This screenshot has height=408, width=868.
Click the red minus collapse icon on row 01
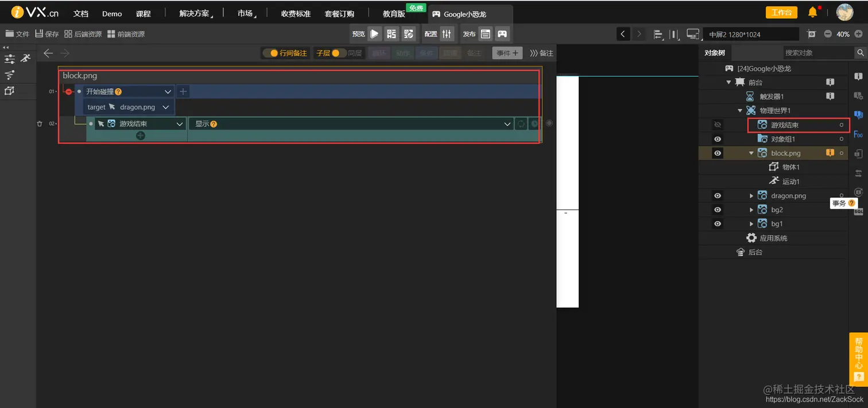(x=69, y=91)
